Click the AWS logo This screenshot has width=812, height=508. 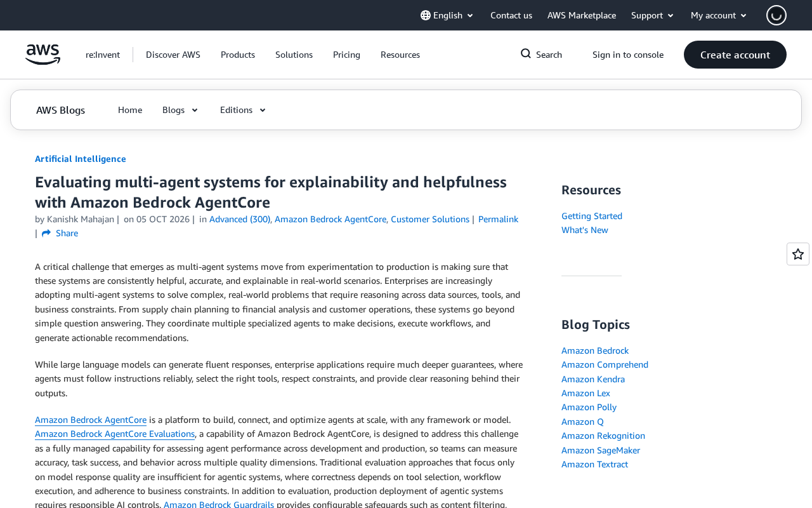point(43,55)
